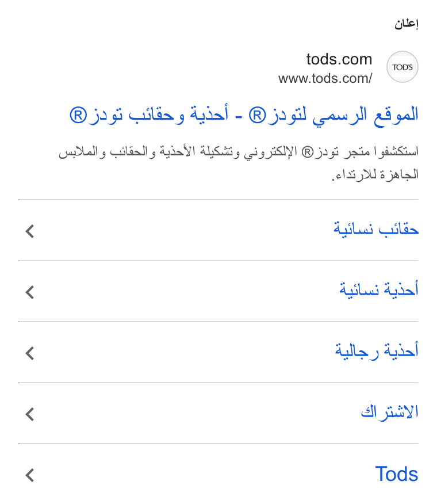Select the الاشتراك subscription link
Screen dimensions: 437x504
click(x=389, y=412)
